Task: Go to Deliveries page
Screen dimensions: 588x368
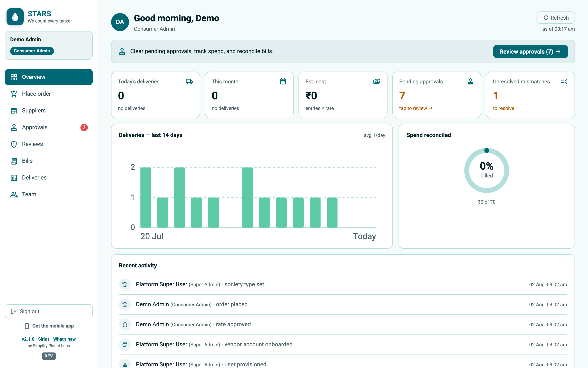Action: tap(49, 178)
